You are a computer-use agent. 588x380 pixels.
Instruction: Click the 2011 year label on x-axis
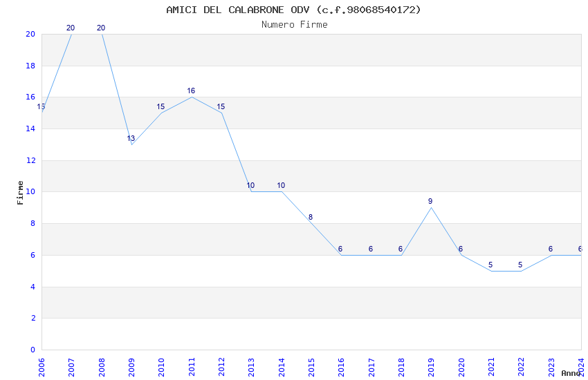pyautogui.click(x=192, y=368)
